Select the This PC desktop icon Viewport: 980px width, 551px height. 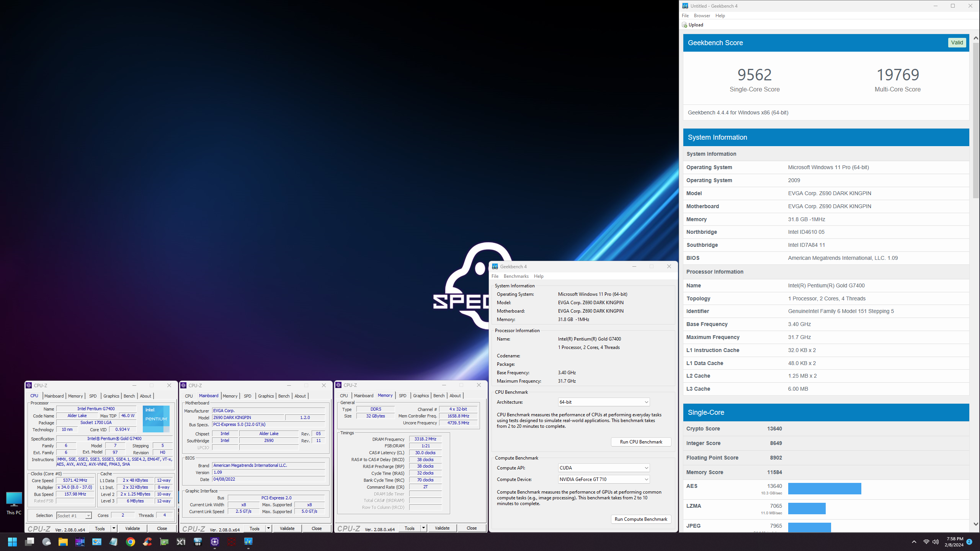tap(14, 503)
